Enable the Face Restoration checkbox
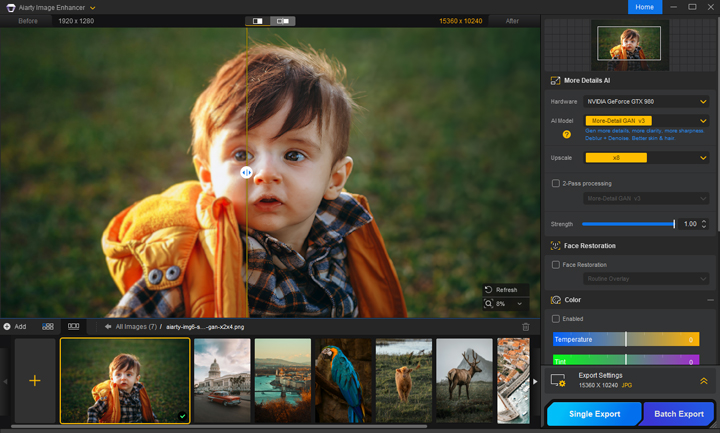720x433 pixels. [x=556, y=264]
